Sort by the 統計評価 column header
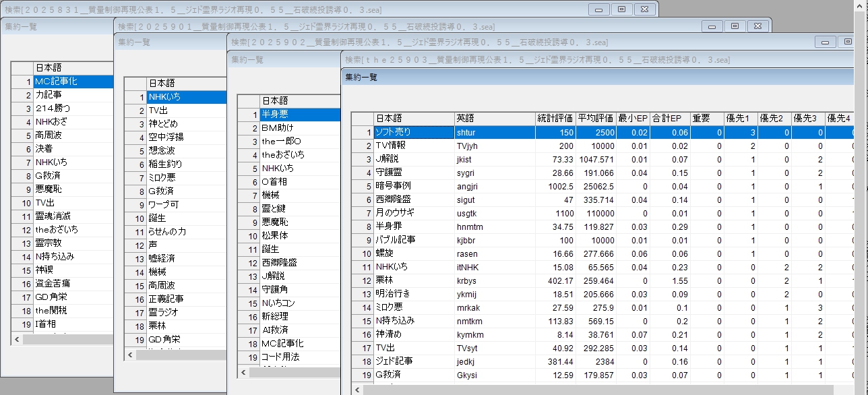Viewport: 868px width, 395px height. [x=555, y=118]
